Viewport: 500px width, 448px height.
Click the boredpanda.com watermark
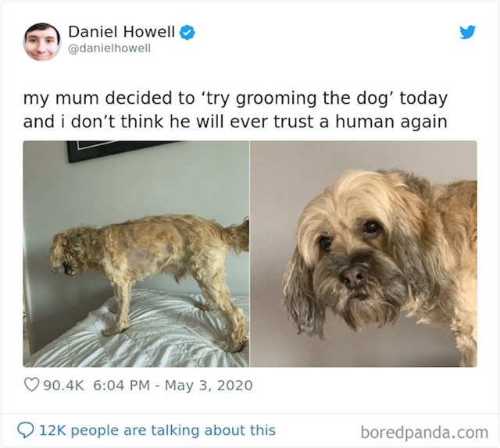[x=424, y=432]
